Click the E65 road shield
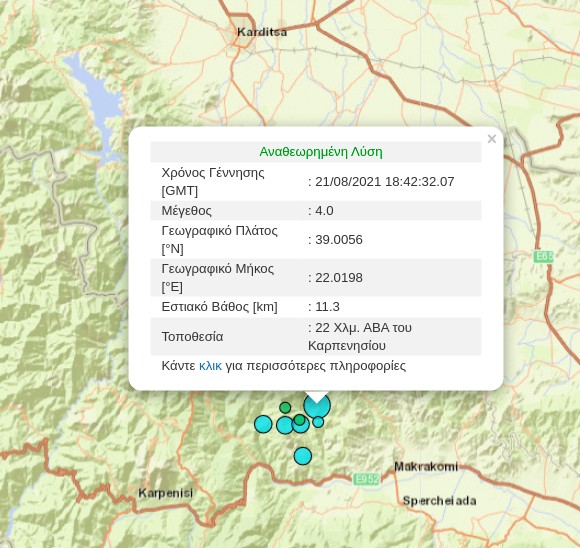The width and height of the screenshot is (580, 548). [x=543, y=256]
